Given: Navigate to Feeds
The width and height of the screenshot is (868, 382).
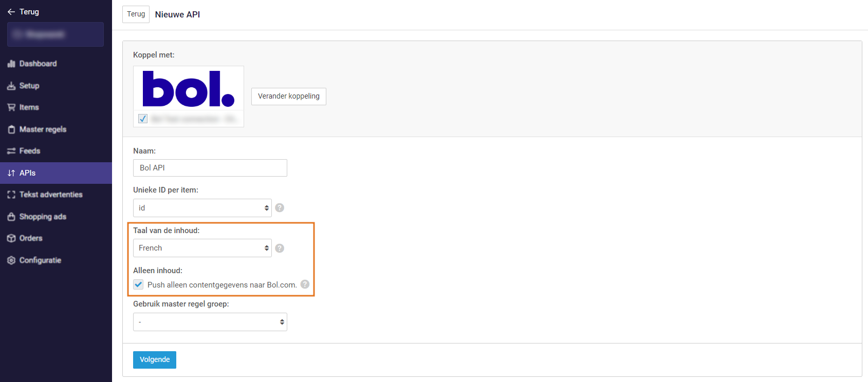Looking at the screenshot, I should pyautogui.click(x=56, y=151).
